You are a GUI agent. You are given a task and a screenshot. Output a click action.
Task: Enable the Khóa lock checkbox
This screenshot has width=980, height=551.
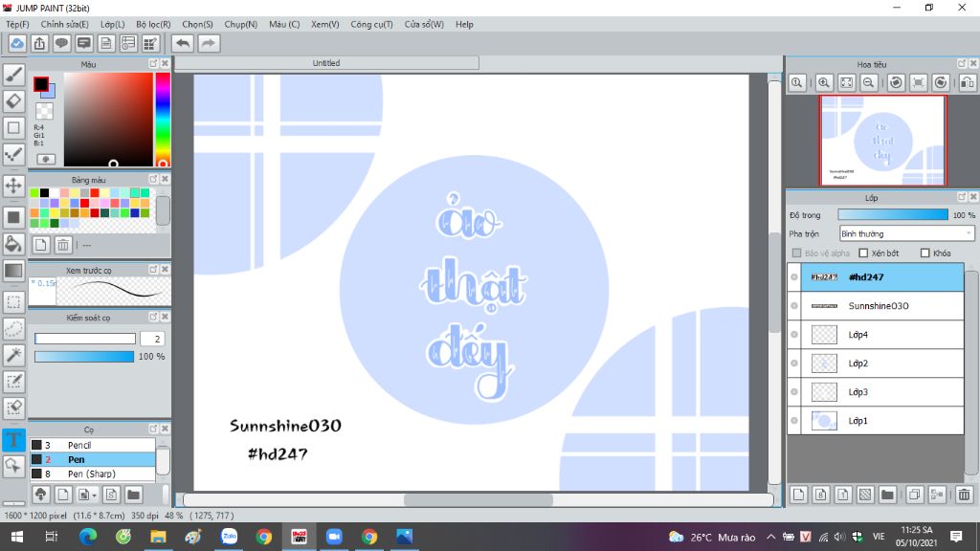point(924,253)
